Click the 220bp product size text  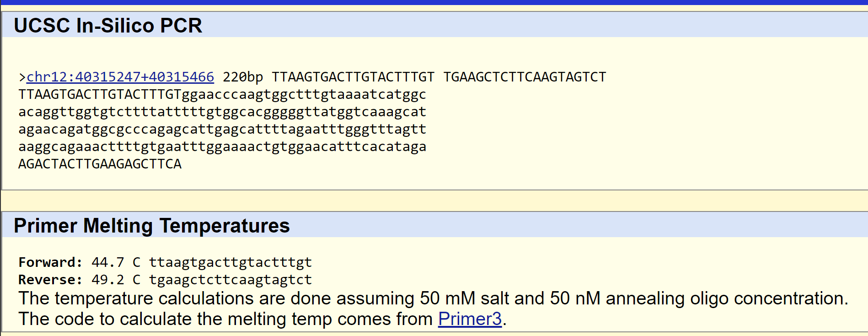coord(243,77)
